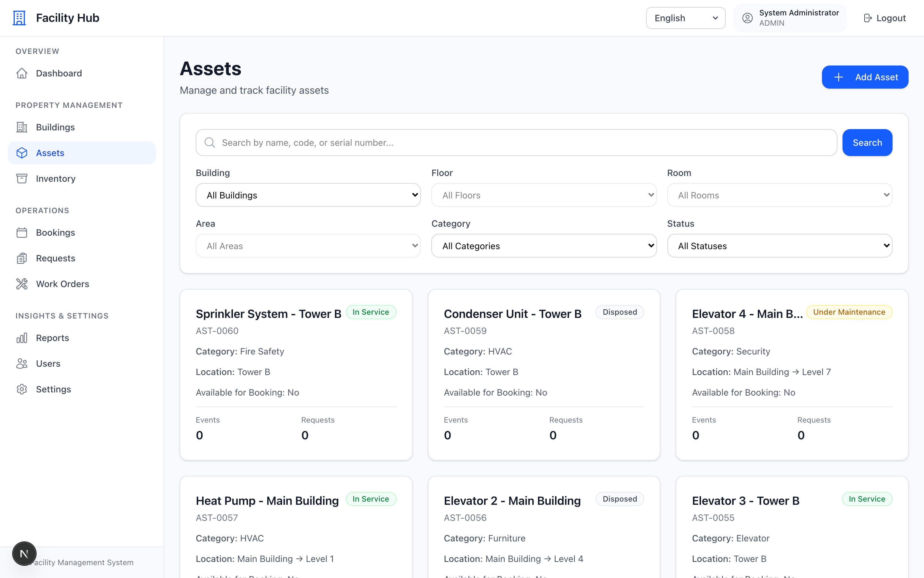Open the English language dropdown
The width and height of the screenshot is (924, 578).
tap(686, 18)
